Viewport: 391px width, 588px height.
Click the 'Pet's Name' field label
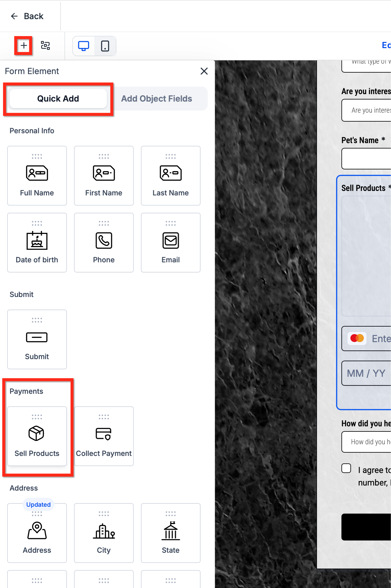(360, 140)
